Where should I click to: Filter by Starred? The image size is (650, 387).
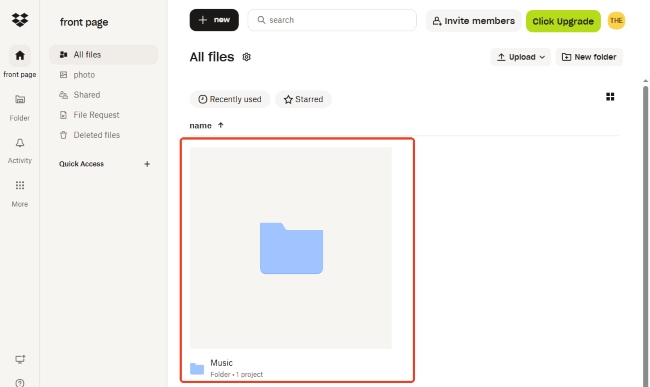(303, 99)
